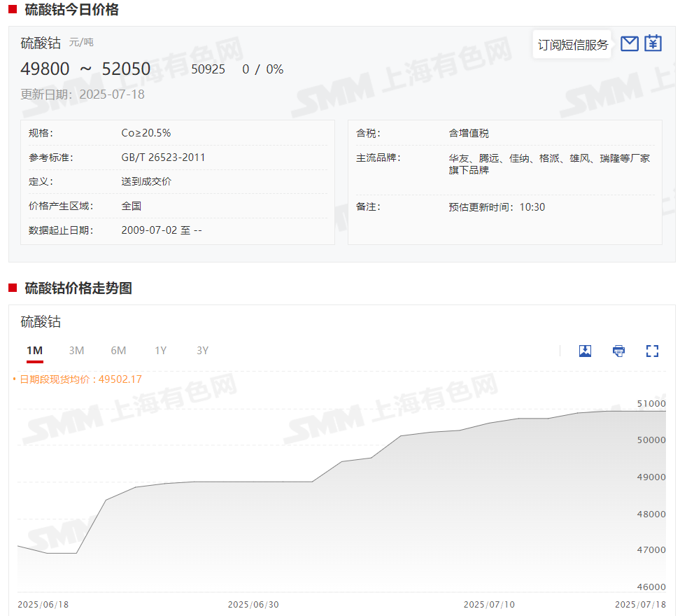Viewport: 680px width, 616px height.
Task: Click the 硫酸钴价格走势图 section heading
Action: coord(78,288)
